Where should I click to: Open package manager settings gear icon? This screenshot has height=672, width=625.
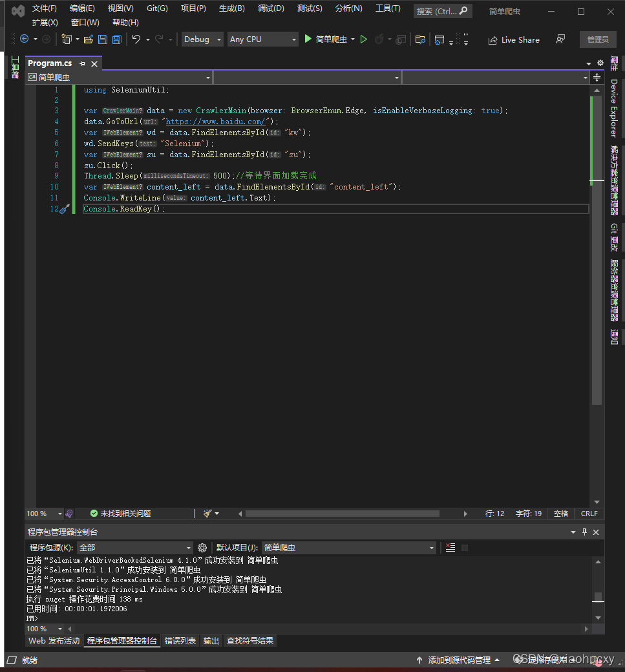tap(202, 548)
